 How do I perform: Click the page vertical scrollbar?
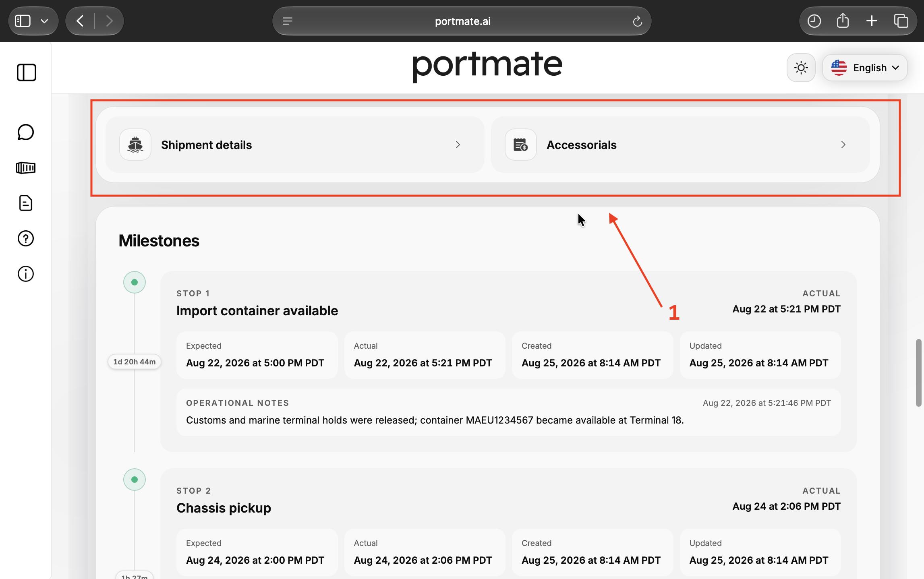click(919, 373)
